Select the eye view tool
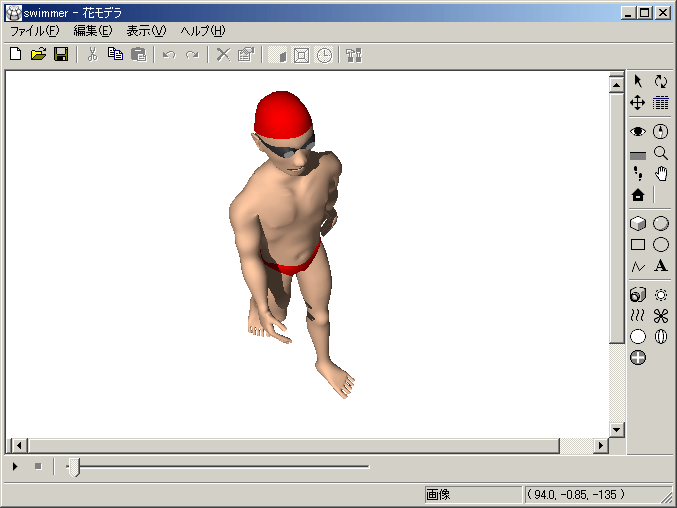Image resolution: width=677 pixels, height=508 pixels. point(638,131)
